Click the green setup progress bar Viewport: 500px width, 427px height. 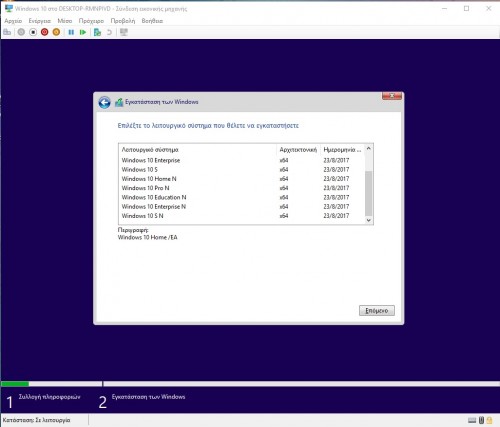[x=15, y=384]
